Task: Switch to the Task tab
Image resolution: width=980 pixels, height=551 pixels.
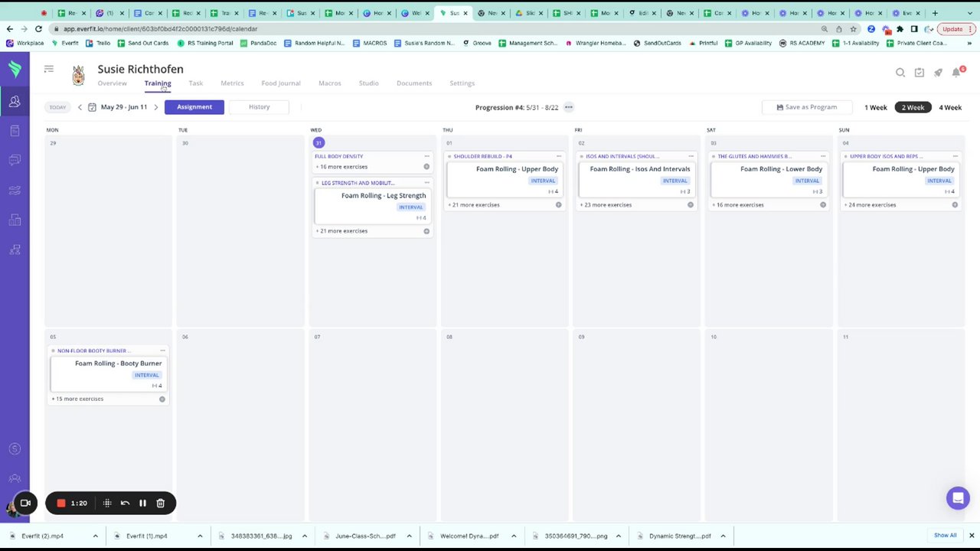Action: click(x=195, y=83)
